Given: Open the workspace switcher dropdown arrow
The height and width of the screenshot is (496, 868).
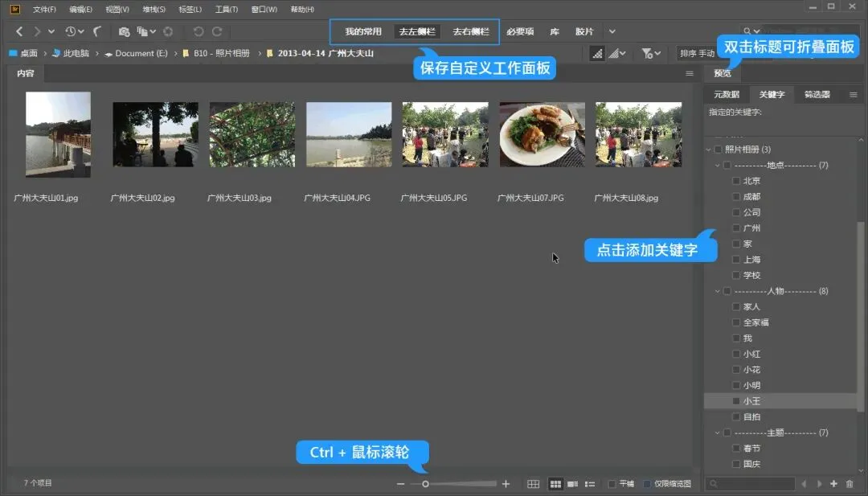Looking at the screenshot, I should 612,31.
